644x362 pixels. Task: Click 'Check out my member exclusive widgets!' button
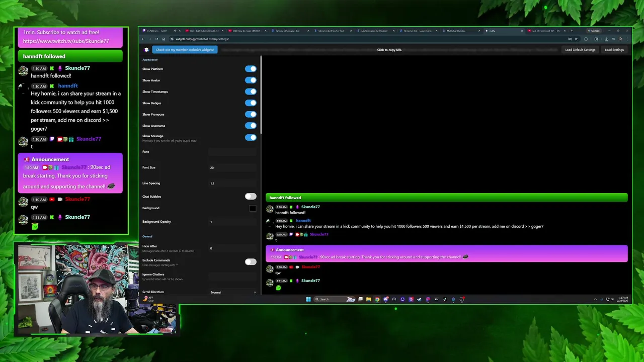click(x=185, y=50)
